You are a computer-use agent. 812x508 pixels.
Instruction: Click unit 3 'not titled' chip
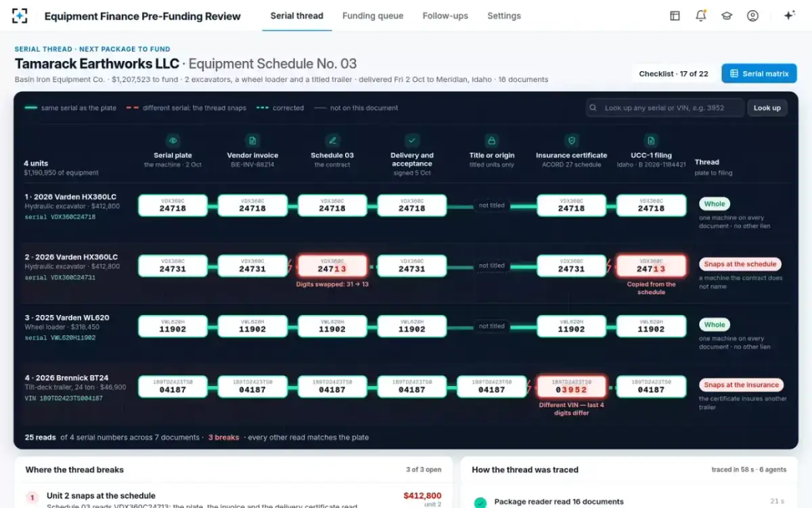pos(491,326)
